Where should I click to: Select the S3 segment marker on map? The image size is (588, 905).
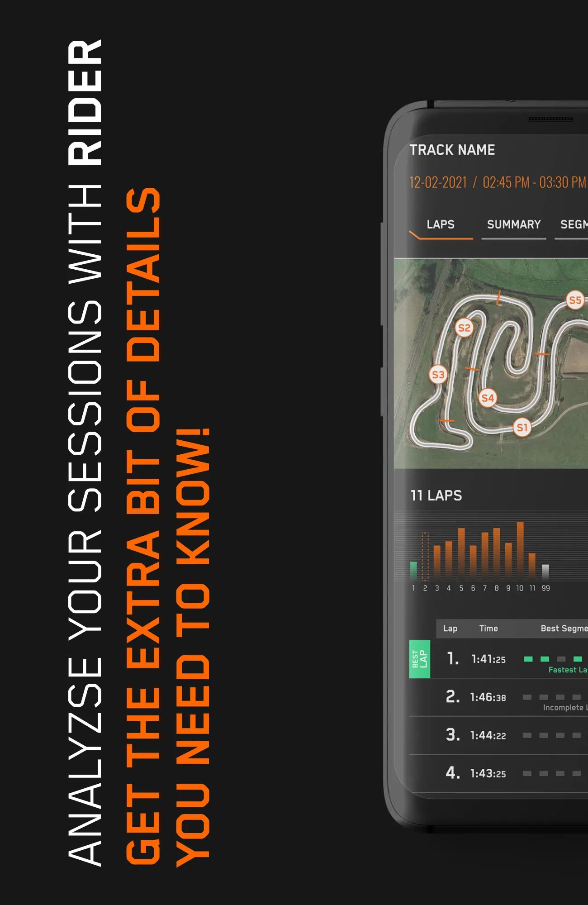coord(438,375)
